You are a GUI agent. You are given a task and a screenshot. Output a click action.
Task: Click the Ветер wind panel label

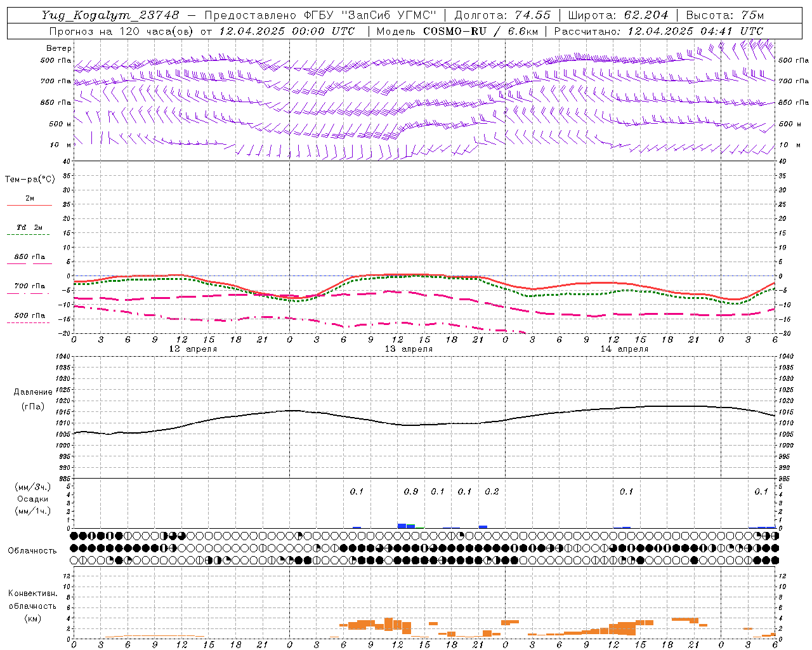(59, 48)
